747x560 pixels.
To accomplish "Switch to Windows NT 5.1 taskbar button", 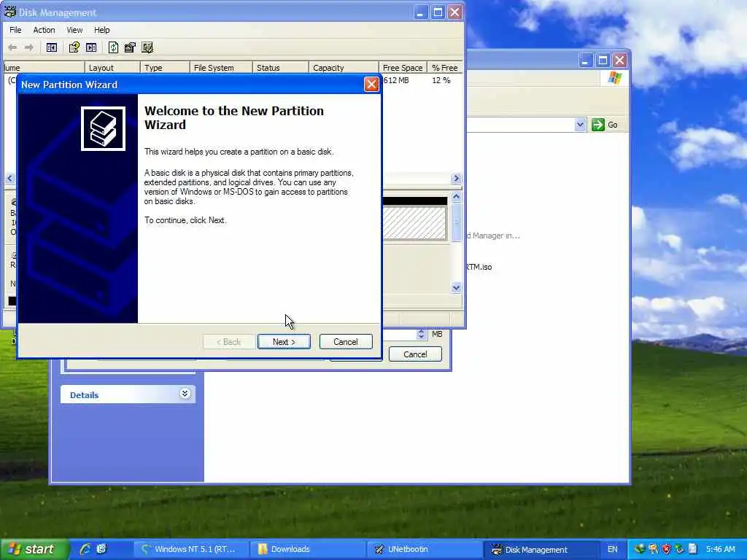I will 190,549.
